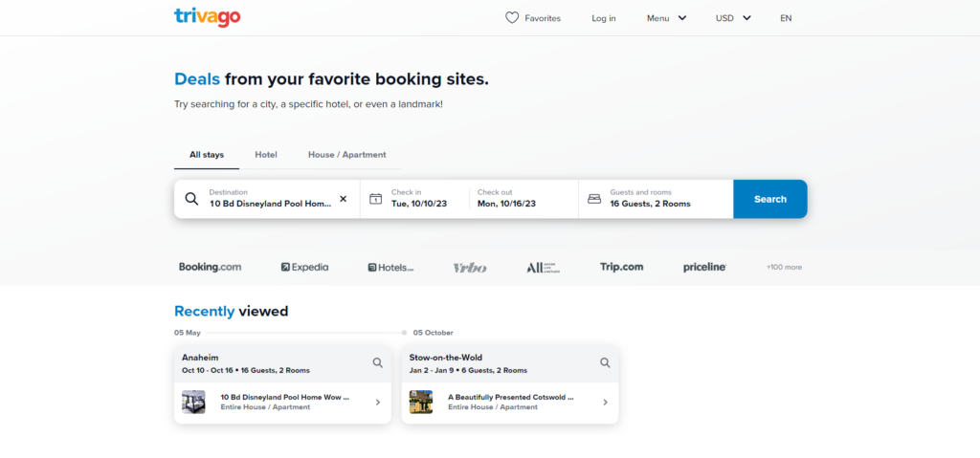Open the USD currency dropdown
Image resolution: width=980 pixels, height=458 pixels.
733,18
